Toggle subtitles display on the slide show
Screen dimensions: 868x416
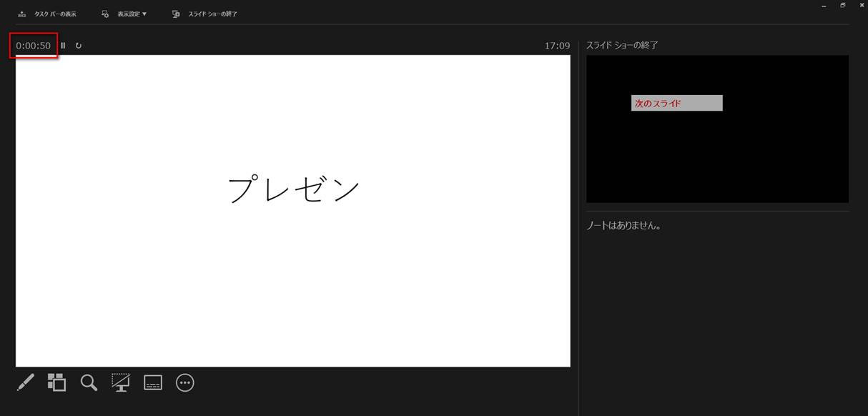(x=152, y=382)
